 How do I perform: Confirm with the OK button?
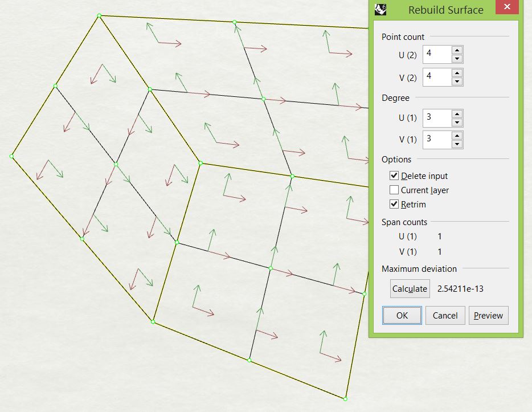tap(402, 315)
